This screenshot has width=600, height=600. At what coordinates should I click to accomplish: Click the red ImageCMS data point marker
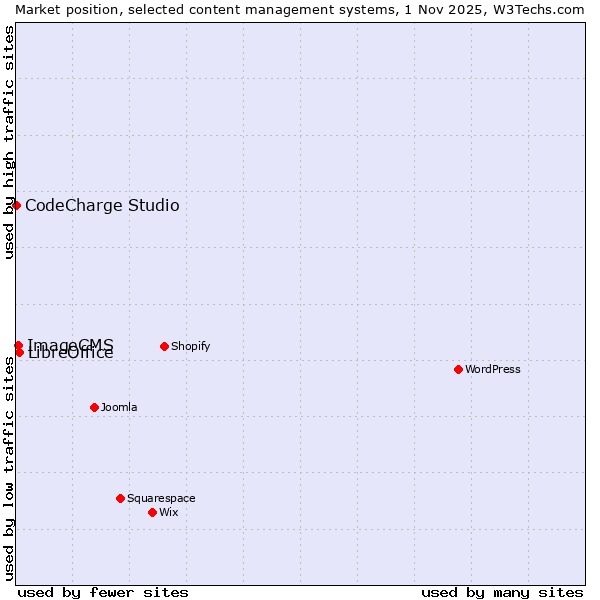point(18,345)
